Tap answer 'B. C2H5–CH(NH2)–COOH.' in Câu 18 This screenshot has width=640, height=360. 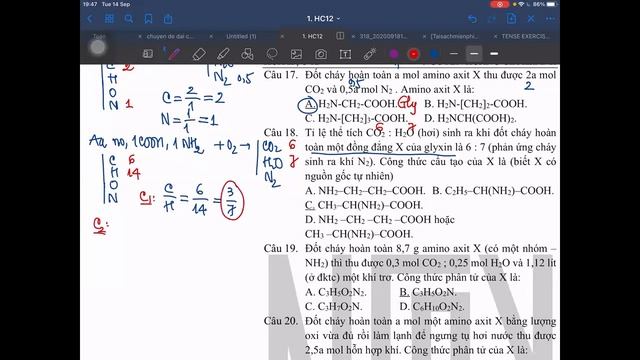tap(493, 191)
